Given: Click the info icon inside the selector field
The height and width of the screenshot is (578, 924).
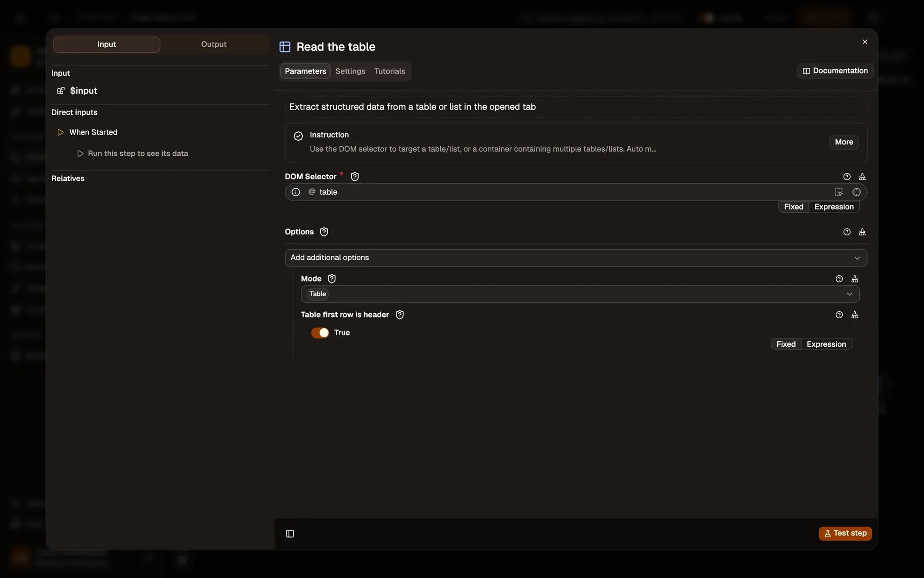Looking at the screenshot, I should coord(296,192).
